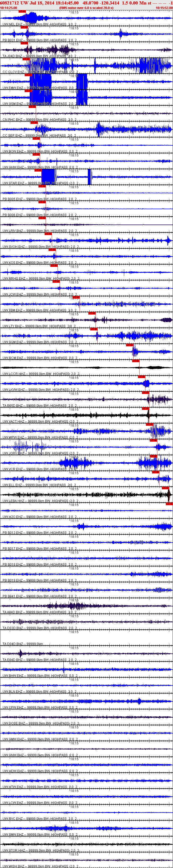Select the PB B018 EHZ station label

tap(40, 564)
